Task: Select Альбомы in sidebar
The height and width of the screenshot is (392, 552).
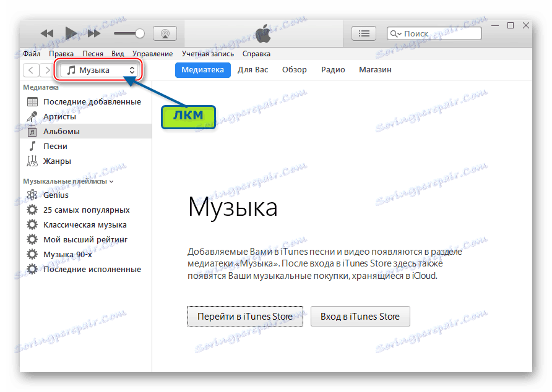Action: point(86,131)
